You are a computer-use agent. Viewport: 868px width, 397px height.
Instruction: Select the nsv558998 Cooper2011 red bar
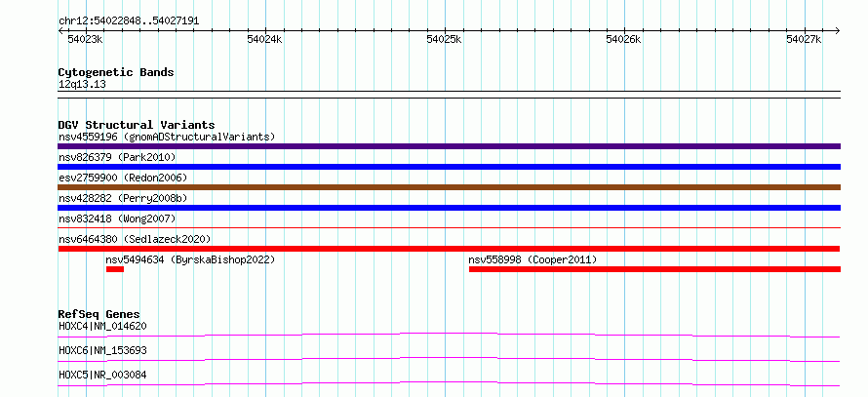coord(654,269)
